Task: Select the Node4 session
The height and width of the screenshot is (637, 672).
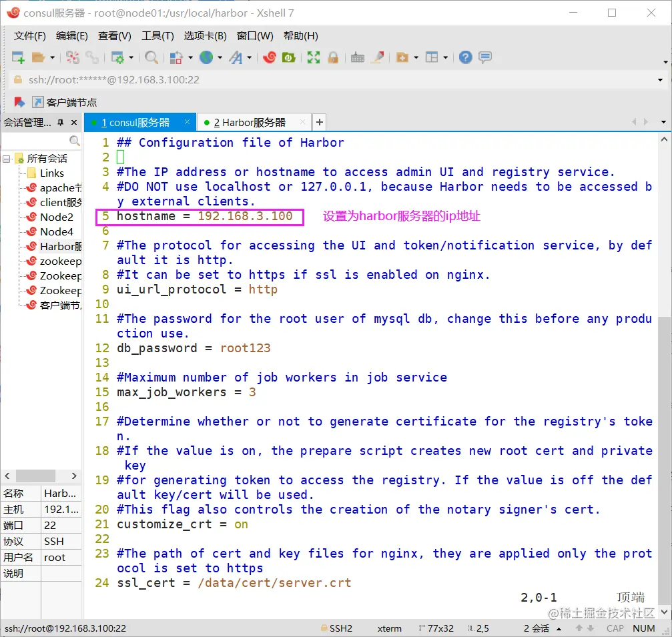Action: coord(49,231)
